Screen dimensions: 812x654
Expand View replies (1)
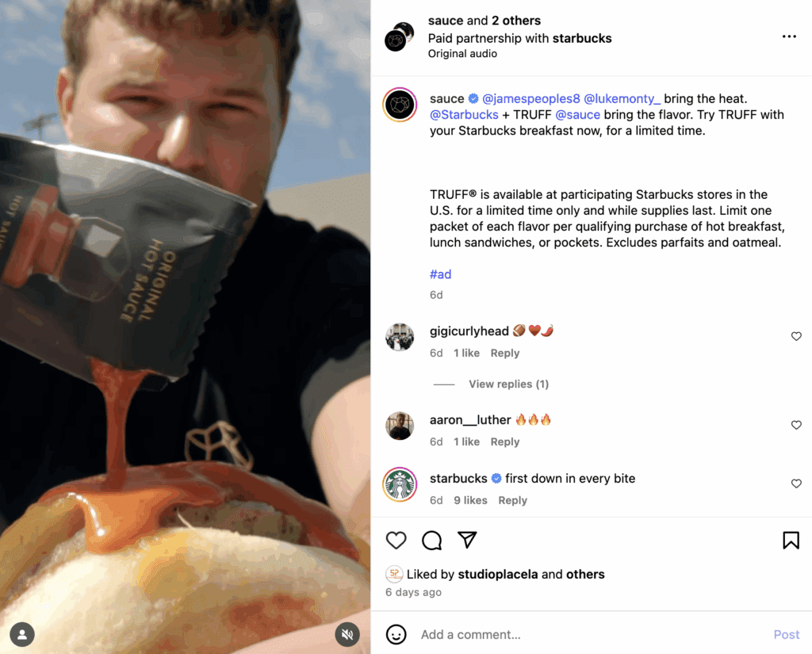coord(508,384)
